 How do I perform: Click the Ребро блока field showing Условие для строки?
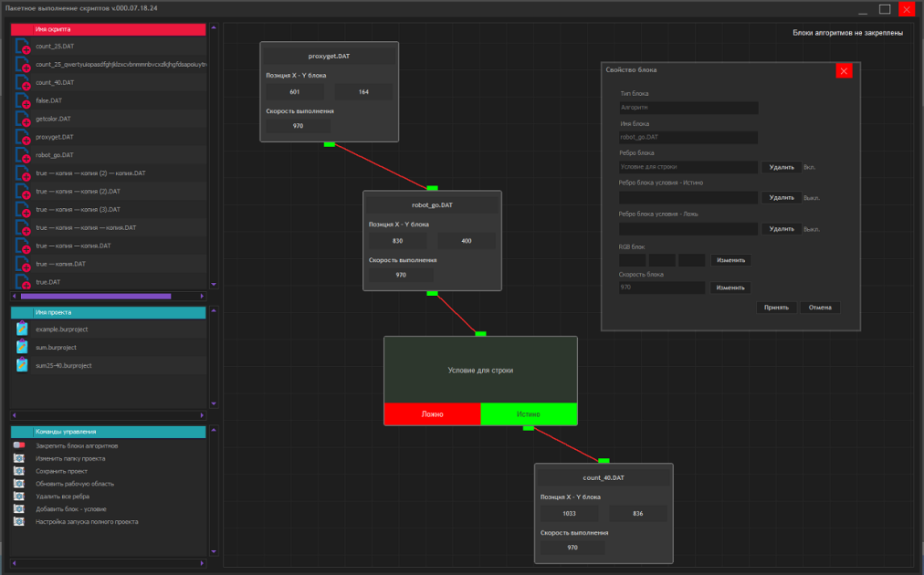coord(688,167)
